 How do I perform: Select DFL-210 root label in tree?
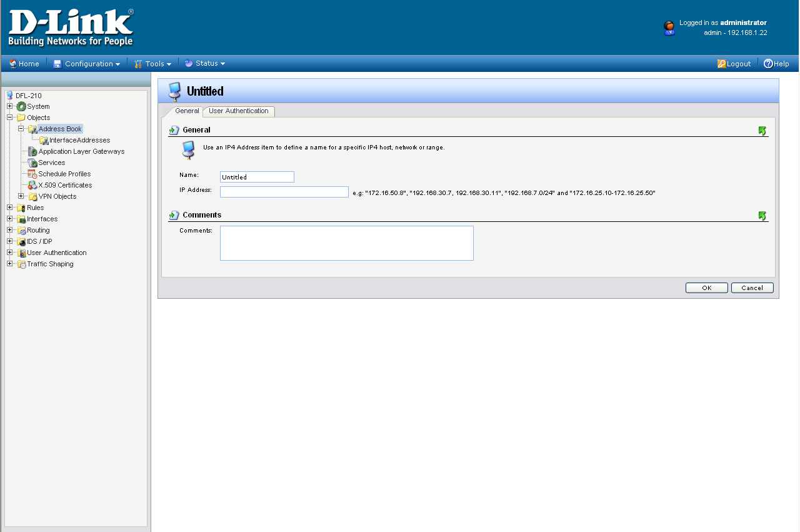29,96
